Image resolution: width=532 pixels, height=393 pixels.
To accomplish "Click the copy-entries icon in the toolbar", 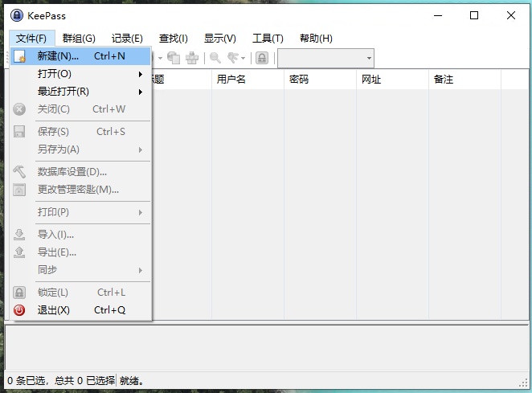I will 174,58.
